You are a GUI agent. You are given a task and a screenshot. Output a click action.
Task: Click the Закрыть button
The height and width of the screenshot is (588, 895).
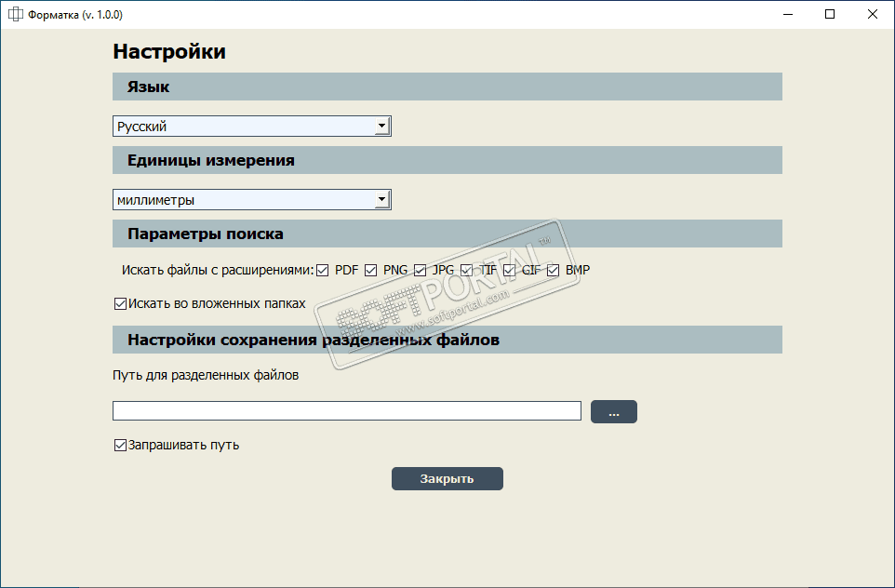(x=447, y=479)
